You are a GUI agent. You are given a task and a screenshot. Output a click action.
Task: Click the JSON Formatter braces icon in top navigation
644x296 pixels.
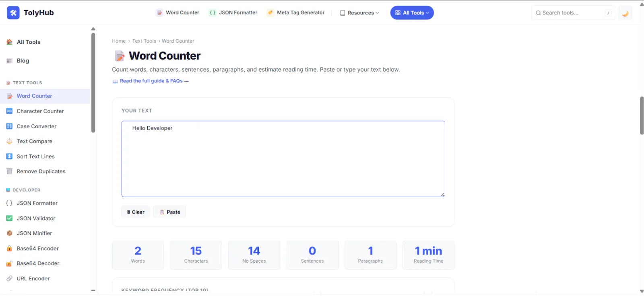click(x=212, y=13)
